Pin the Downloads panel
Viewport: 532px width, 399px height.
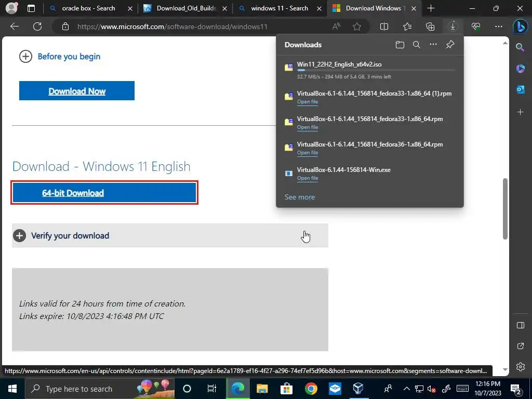[x=450, y=45]
